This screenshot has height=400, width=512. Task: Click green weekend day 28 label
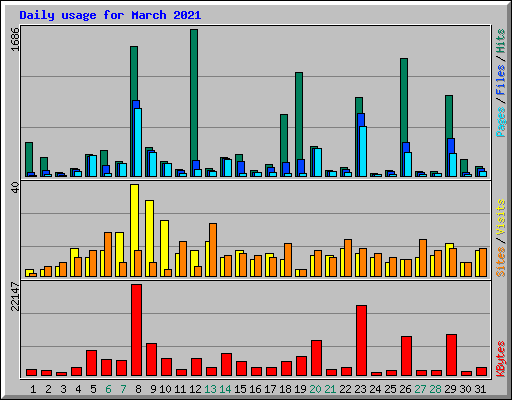[435, 389]
